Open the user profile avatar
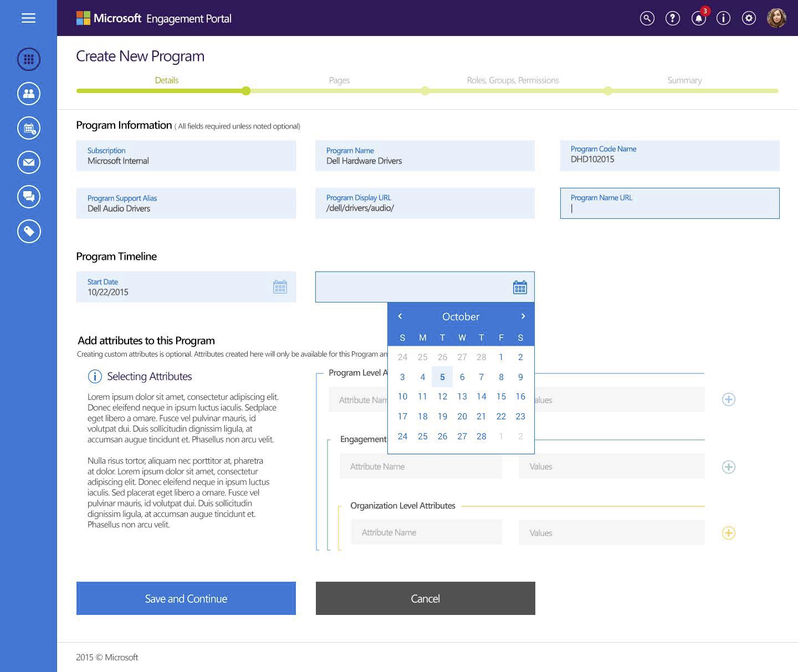 coord(776,18)
